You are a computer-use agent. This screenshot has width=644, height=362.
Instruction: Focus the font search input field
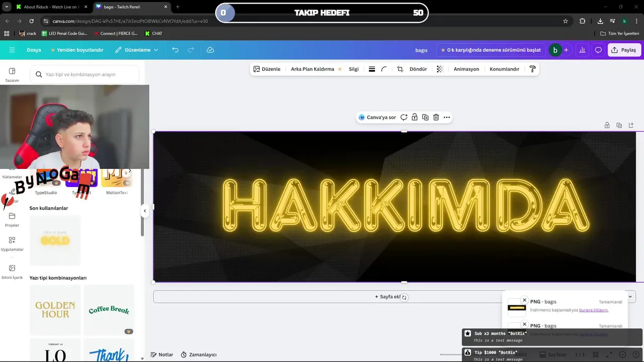[x=85, y=74]
